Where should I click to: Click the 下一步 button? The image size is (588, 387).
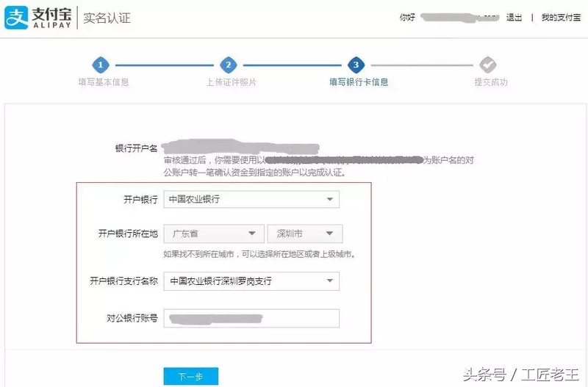tap(191, 376)
